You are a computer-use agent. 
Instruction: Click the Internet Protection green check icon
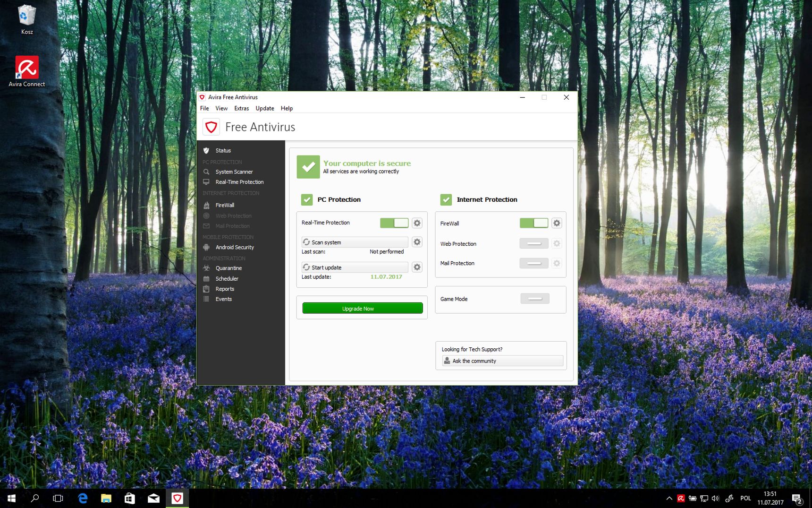446,200
